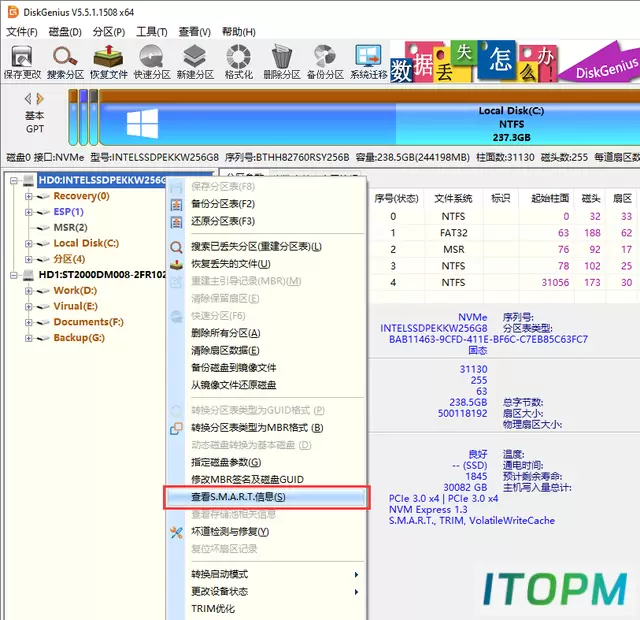This screenshot has height=620, width=640.
Task: Click the FAT32 cell in partition table
Action: [453, 233]
